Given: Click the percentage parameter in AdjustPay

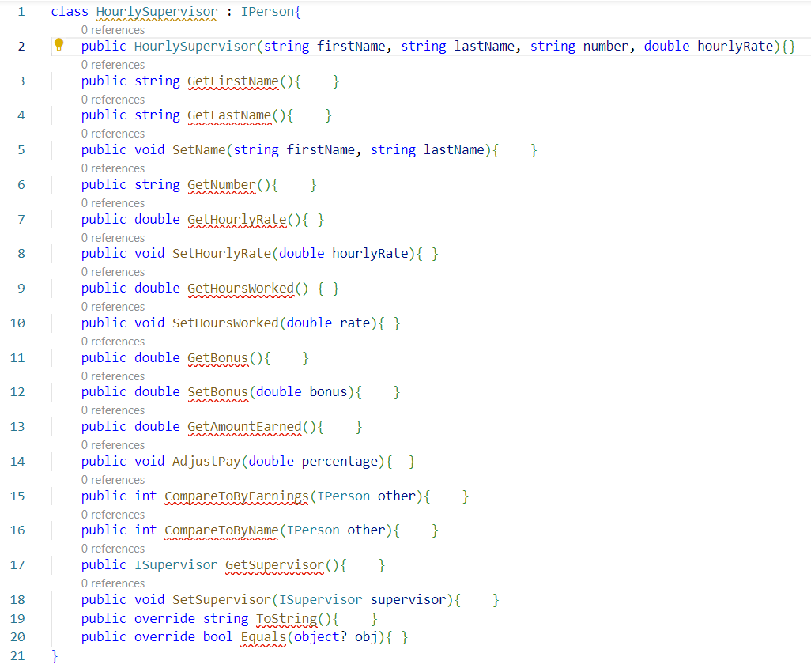Looking at the screenshot, I should [x=340, y=461].
